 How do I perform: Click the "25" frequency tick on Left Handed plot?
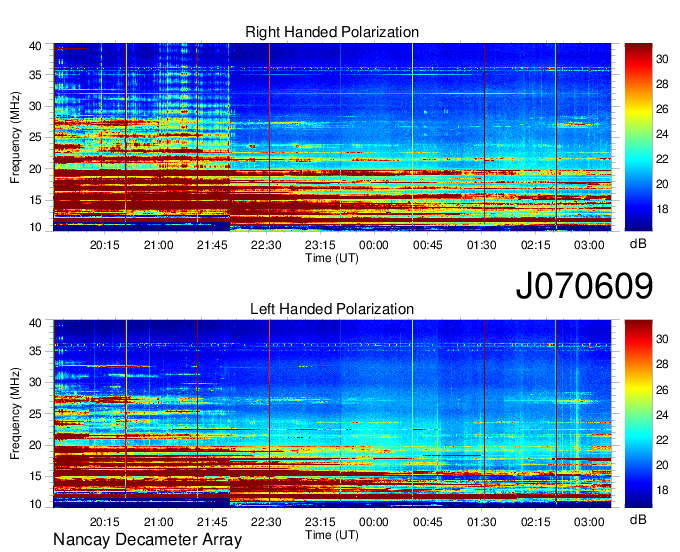(35, 414)
